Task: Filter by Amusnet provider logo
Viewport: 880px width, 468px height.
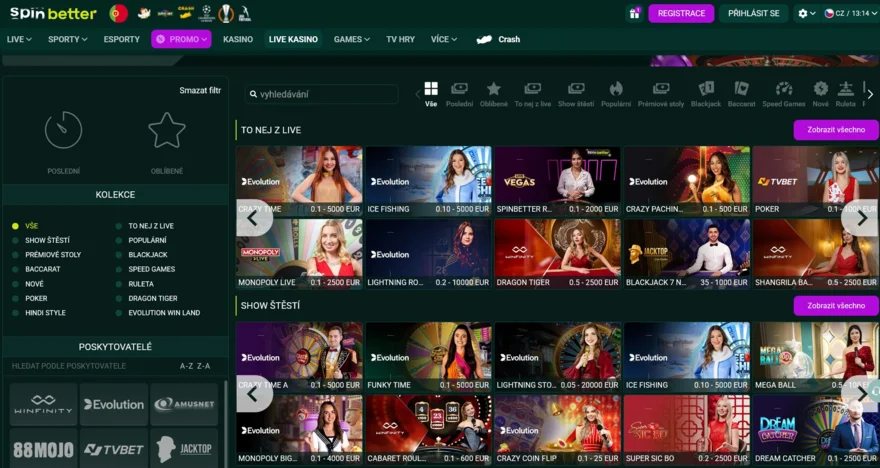Action: 184,404
